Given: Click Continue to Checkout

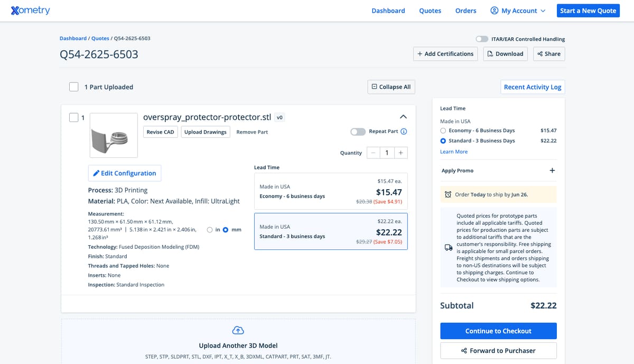Looking at the screenshot, I should coord(498,331).
